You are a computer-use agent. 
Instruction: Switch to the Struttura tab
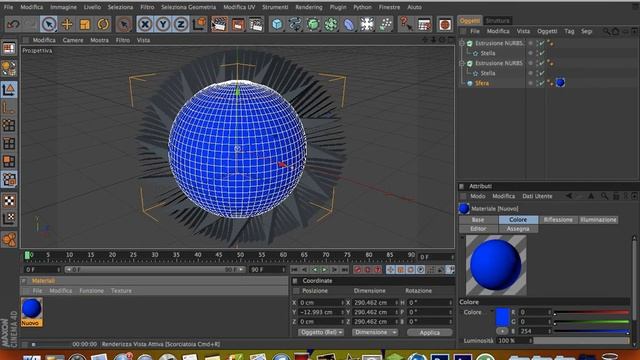click(498, 20)
